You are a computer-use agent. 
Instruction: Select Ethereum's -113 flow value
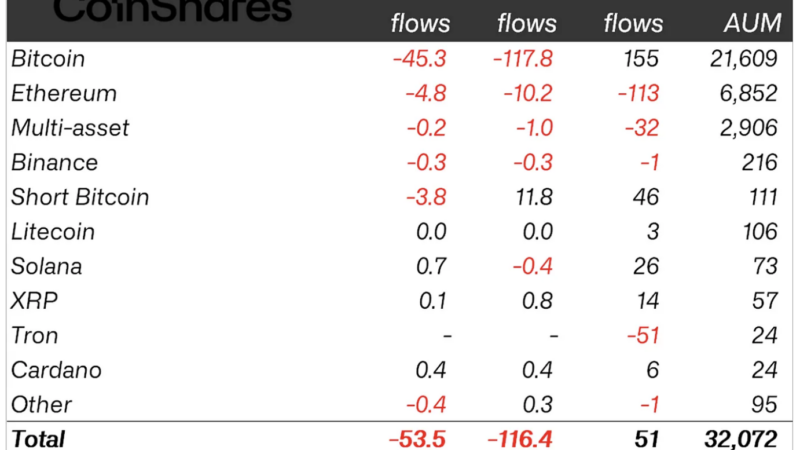pos(638,93)
